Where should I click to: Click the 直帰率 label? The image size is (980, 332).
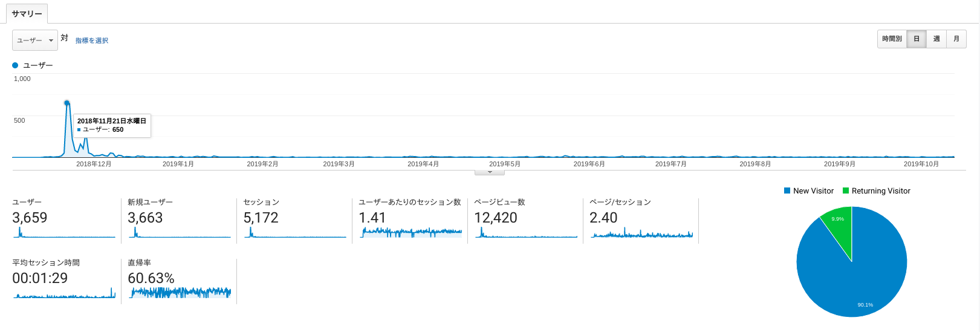[x=140, y=262]
